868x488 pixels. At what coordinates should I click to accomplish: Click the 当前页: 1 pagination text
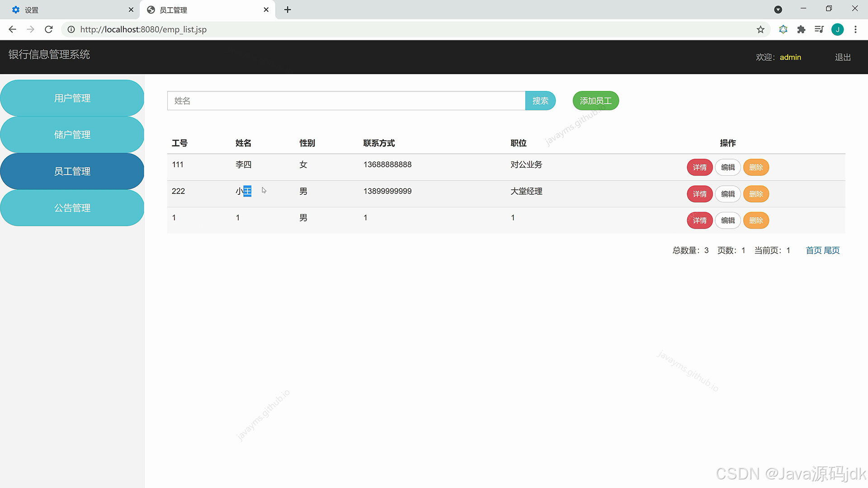[x=772, y=250]
